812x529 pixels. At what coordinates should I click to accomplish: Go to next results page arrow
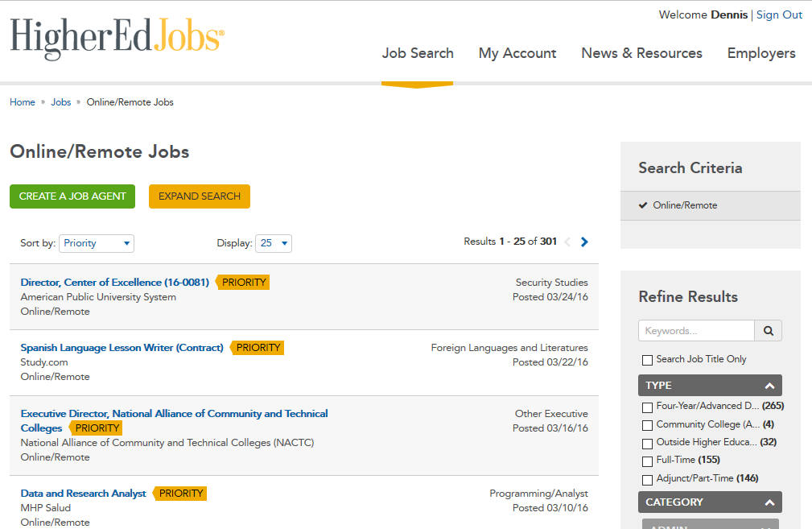pos(584,242)
